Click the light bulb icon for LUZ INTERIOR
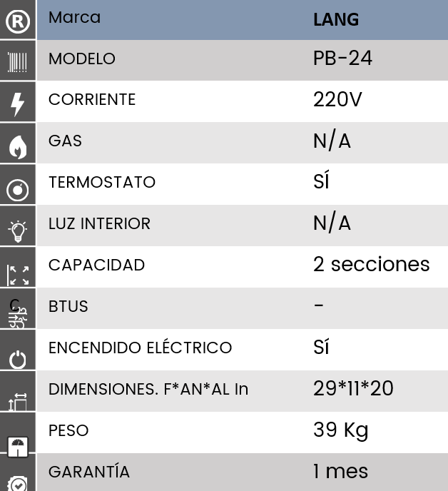Viewport: 448px width, 491px height. 18,231
